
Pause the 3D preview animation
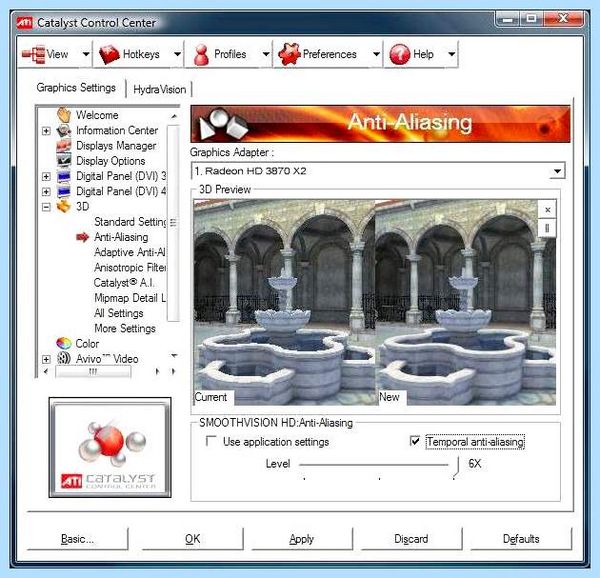click(547, 228)
